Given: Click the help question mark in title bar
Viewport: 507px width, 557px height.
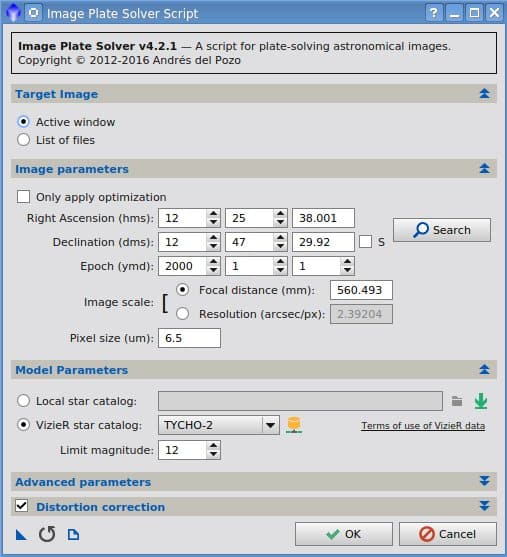Looking at the screenshot, I should pyautogui.click(x=433, y=13).
